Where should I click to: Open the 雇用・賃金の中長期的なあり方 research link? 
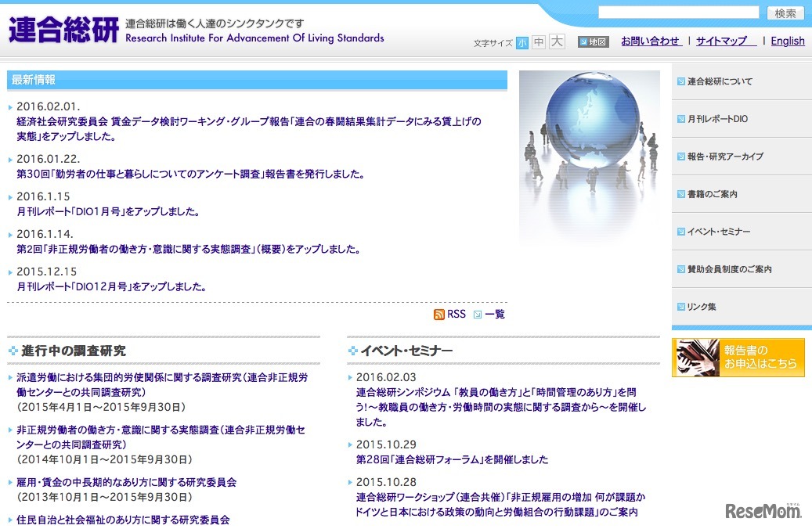126,482
